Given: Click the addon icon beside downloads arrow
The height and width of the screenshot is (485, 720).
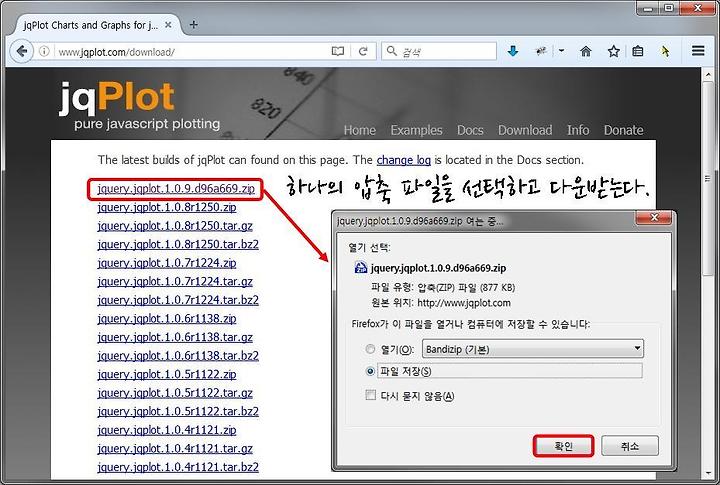Looking at the screenshot, I should (541, 51).
